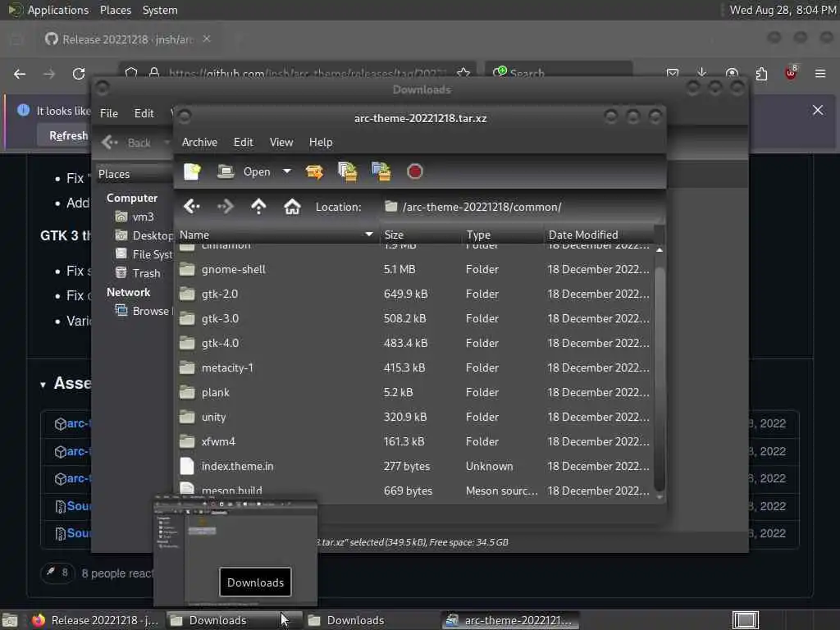Expand the Open recent dropdown arrow

[287, 171]
